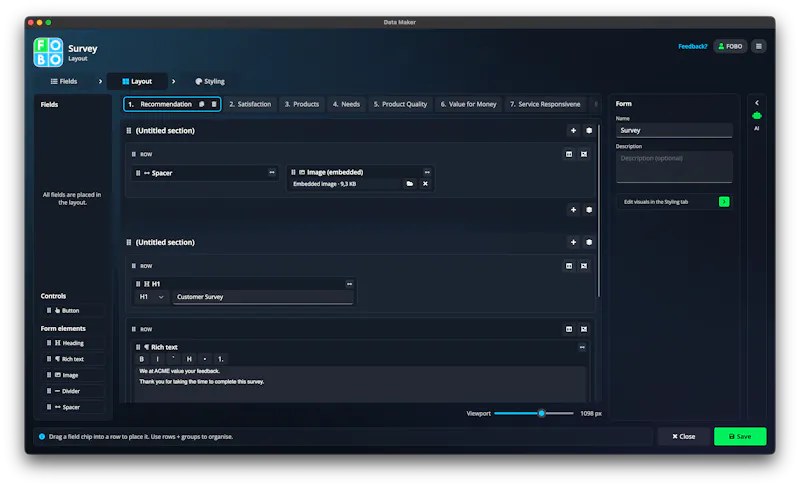The height and width of the screenshot is (487, 800).
Task: Click the Embedded image 9,3 KB label
Action: [324, 184]
